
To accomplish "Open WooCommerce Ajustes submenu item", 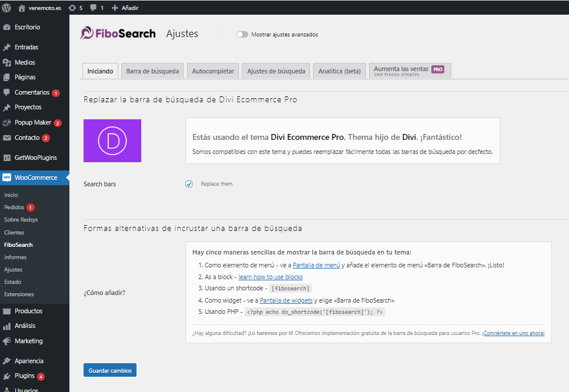I will coord(13,270).
